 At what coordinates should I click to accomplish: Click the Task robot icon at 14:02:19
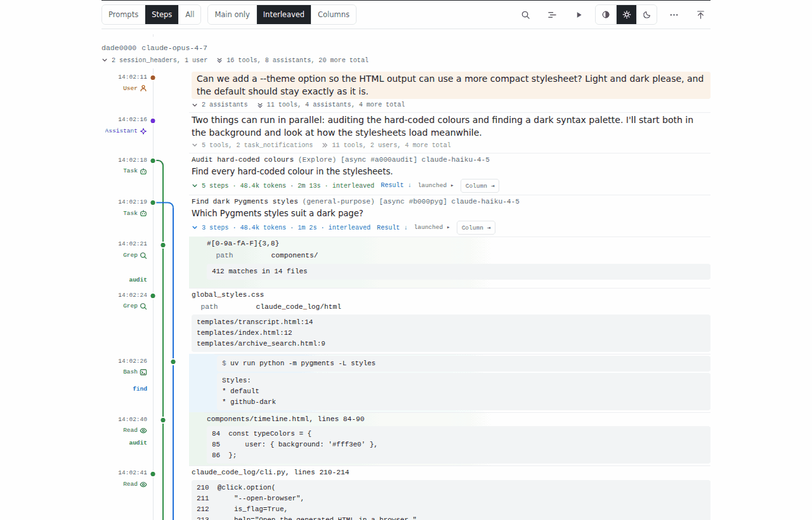(143, 213)
